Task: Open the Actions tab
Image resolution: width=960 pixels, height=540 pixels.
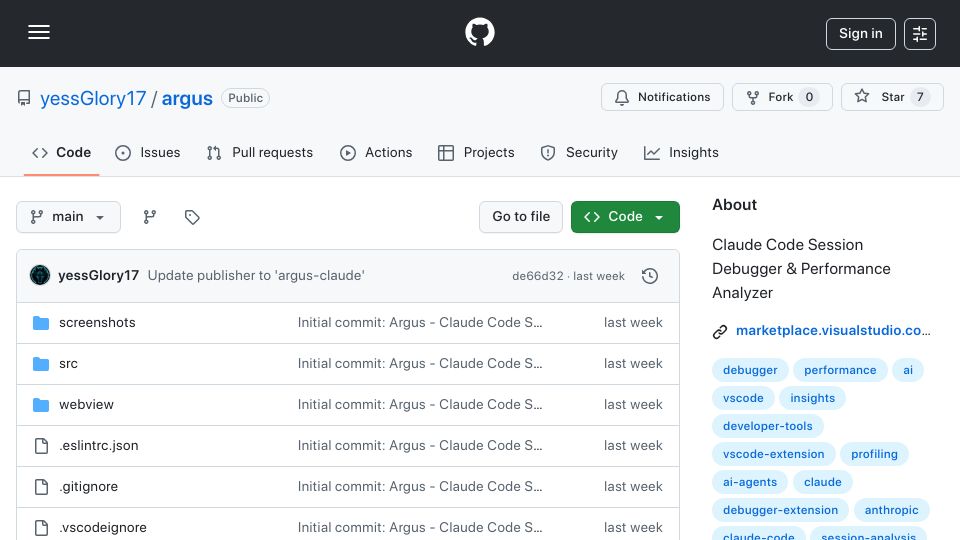Action: point(376,152)
